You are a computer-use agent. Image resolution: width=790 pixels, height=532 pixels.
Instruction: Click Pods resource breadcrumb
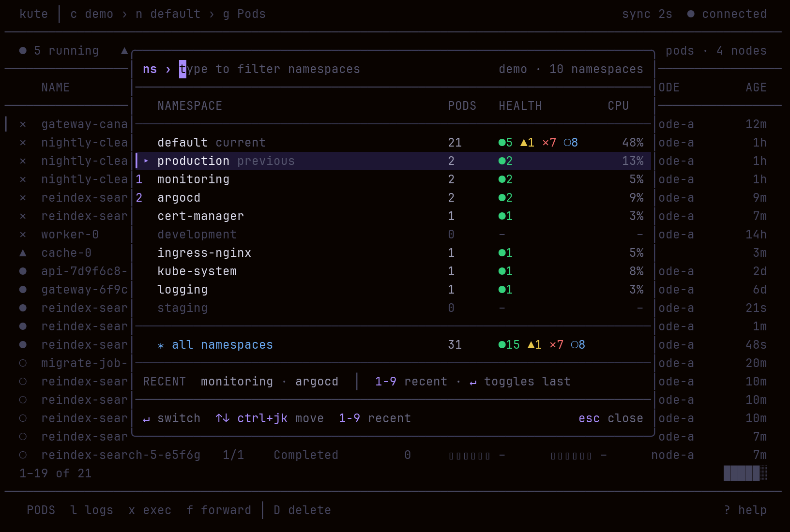point(244,14)
